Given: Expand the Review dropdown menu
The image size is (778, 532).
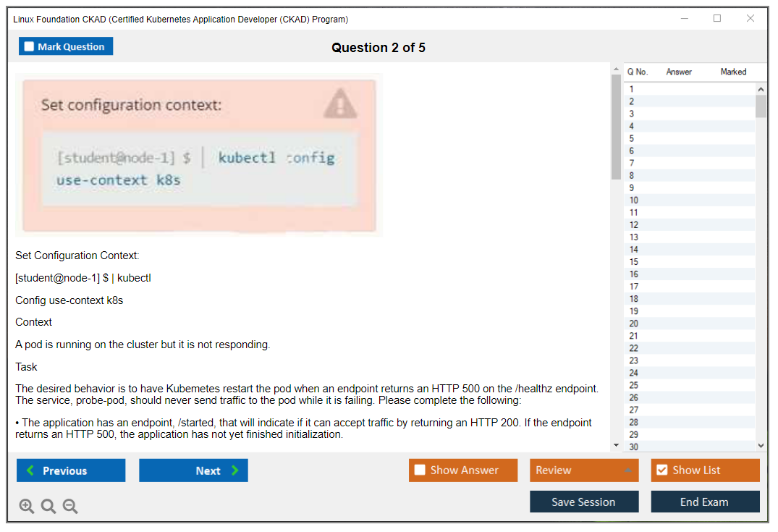Looking at the screenshot, I should click(627, 470).
